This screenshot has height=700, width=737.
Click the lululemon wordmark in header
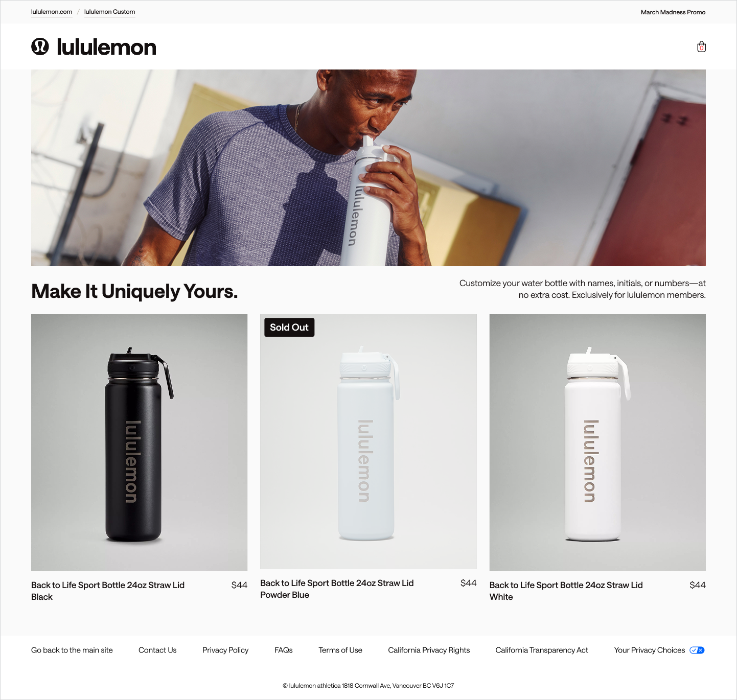pyautogui.click(x=106, y=47)
